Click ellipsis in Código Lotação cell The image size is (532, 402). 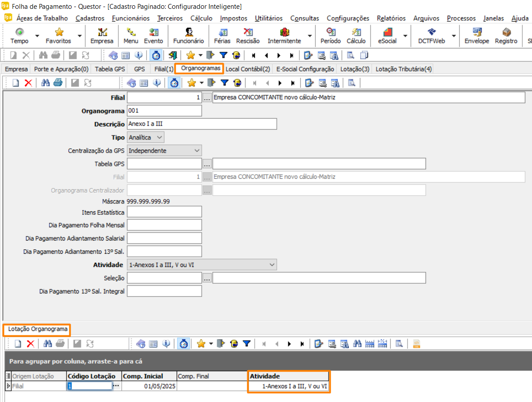(116, 386)
